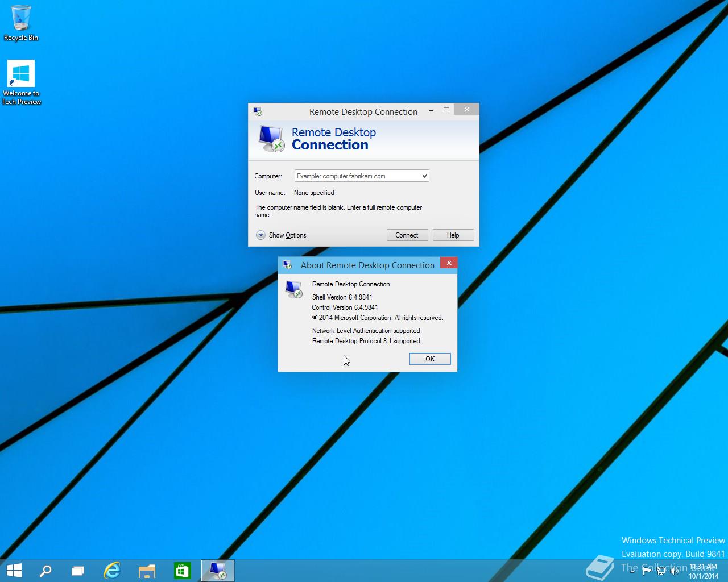Click the About dialog title bar icon

287,265
